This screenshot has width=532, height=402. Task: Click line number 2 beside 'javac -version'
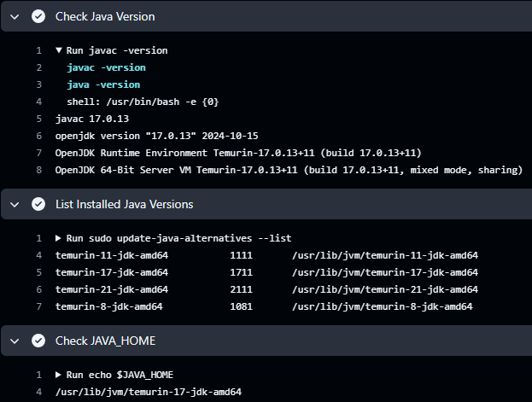[x=38, y=67]
